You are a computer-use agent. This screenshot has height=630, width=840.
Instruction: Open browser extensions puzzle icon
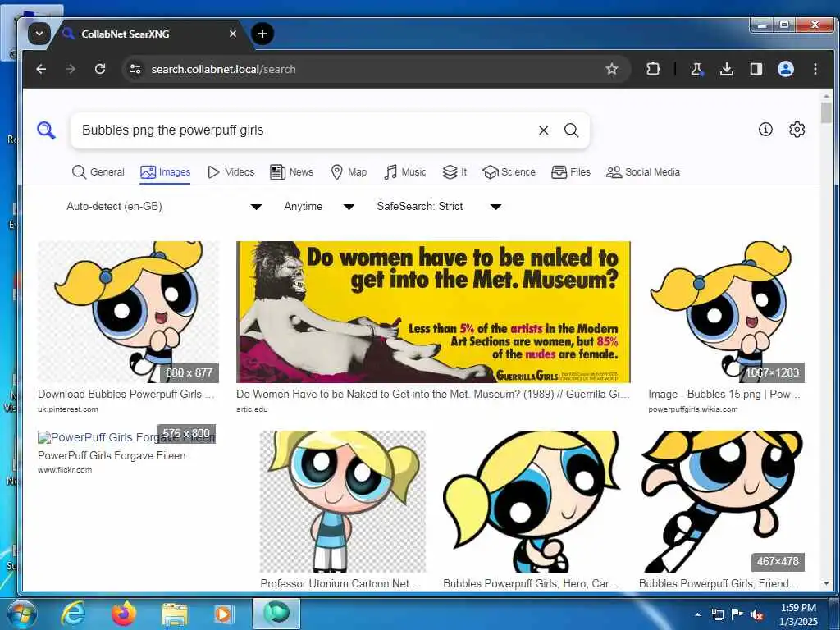(x=653, y=69)
